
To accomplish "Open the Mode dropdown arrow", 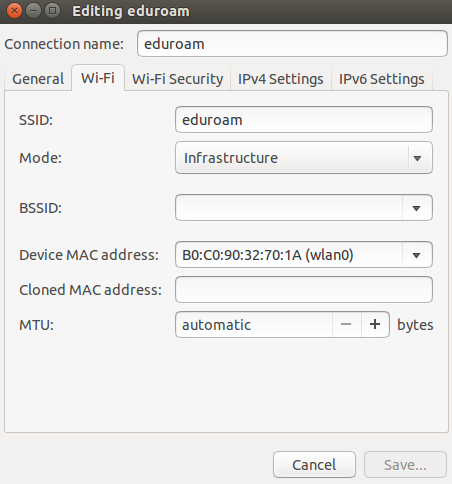I will 417,158.
